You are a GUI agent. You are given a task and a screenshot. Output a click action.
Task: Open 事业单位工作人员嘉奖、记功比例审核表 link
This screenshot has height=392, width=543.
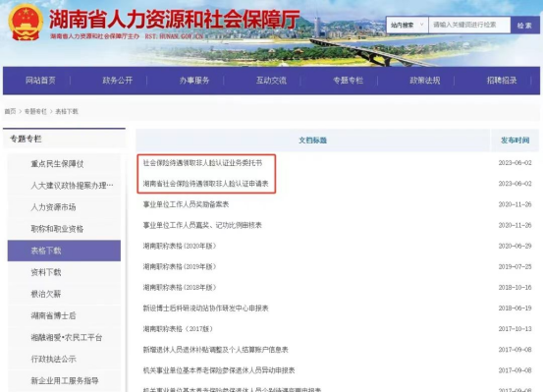coord(202,225)
